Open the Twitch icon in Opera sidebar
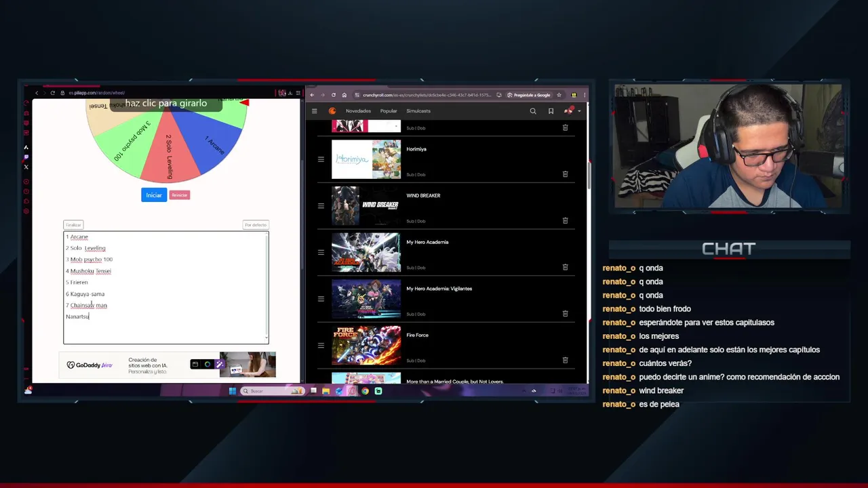The height and width of the screenshot is (488, 868). coord(26,157)
